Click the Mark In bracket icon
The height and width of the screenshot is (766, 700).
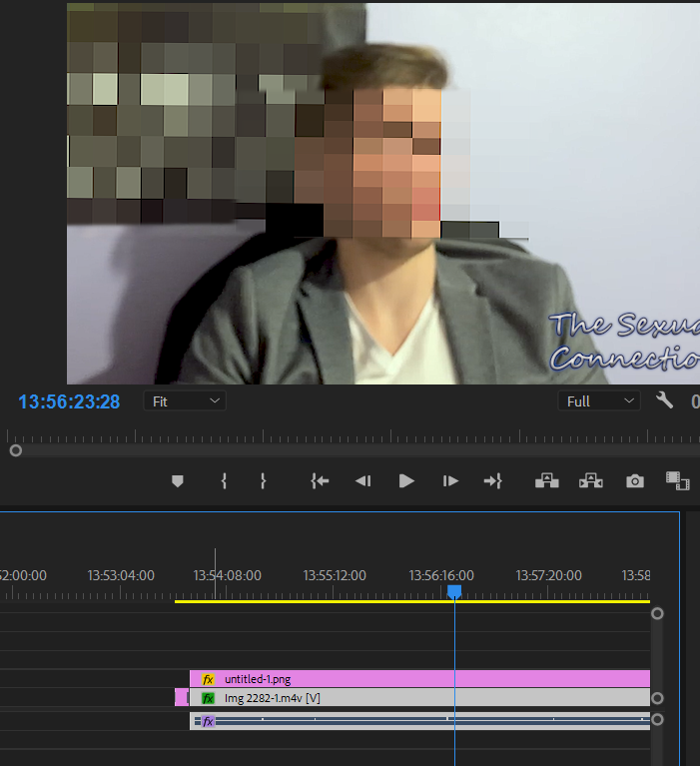224,481
